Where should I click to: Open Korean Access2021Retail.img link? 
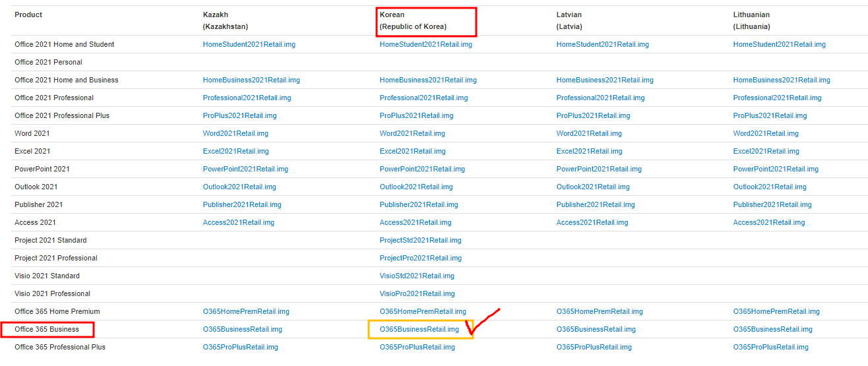coord(416,222)
